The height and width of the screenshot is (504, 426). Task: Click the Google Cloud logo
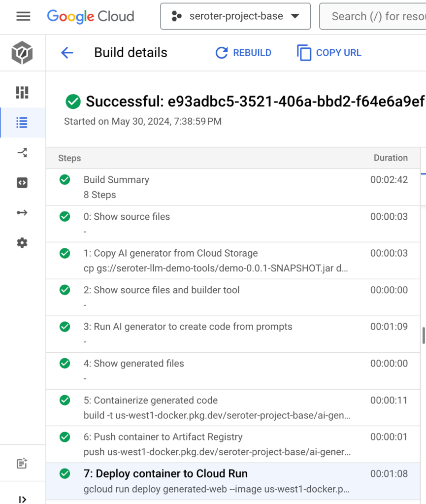pos(91,16)
